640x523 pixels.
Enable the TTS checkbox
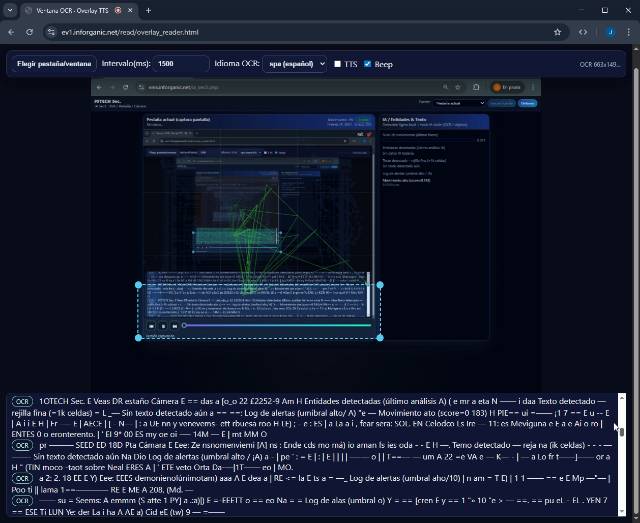point(338,64)
